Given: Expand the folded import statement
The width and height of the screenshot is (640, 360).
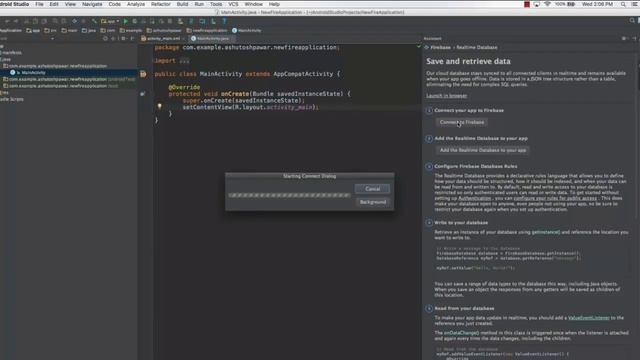Looking at the screenshot, I should 184,61.
